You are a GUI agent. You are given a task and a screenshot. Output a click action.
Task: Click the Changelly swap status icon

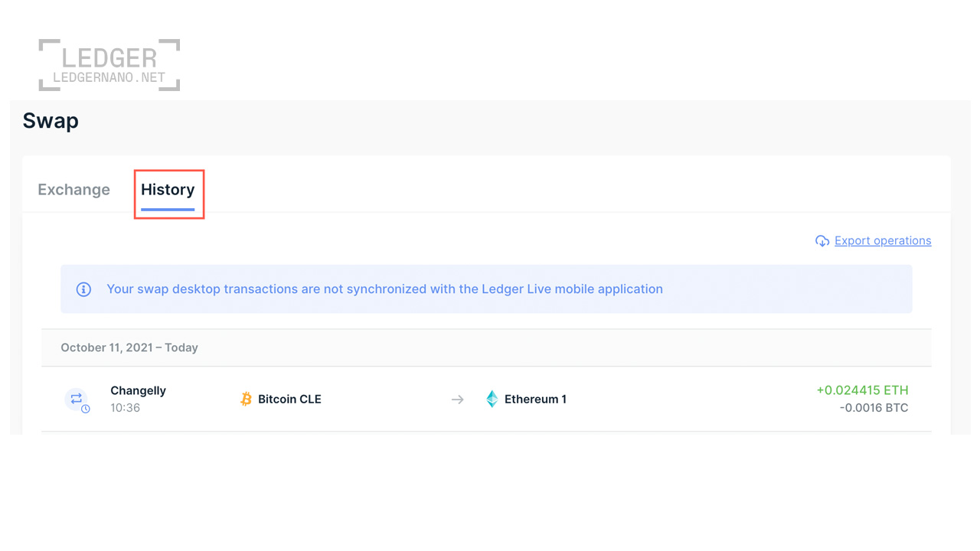(x=77, y=399)
